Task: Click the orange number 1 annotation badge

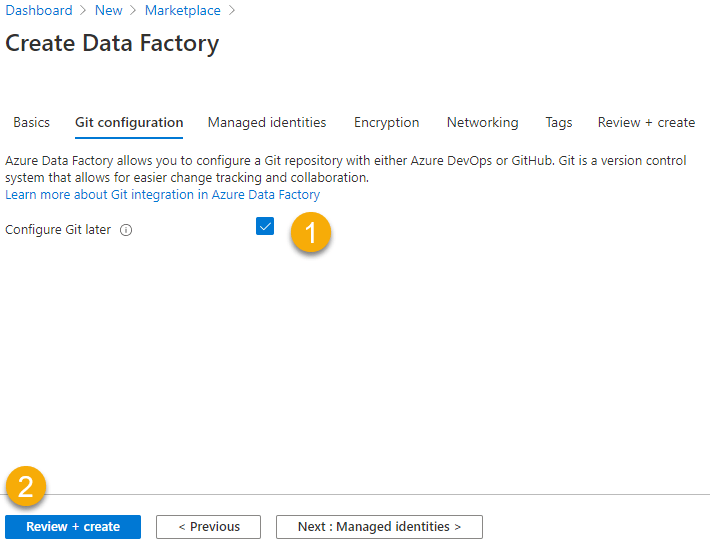Action: pyautogui.click(x=311, y=233)
